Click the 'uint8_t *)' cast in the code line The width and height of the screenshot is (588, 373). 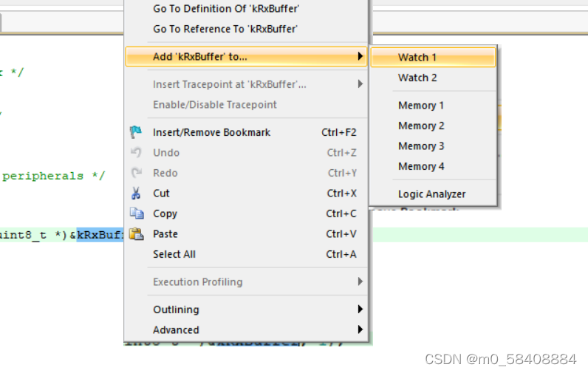pyautogui.click(x=33, y=235)
